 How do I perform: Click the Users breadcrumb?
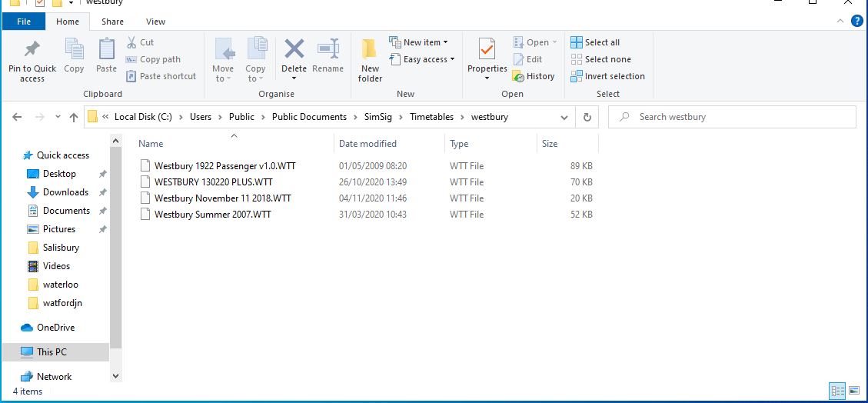[201, 117]
